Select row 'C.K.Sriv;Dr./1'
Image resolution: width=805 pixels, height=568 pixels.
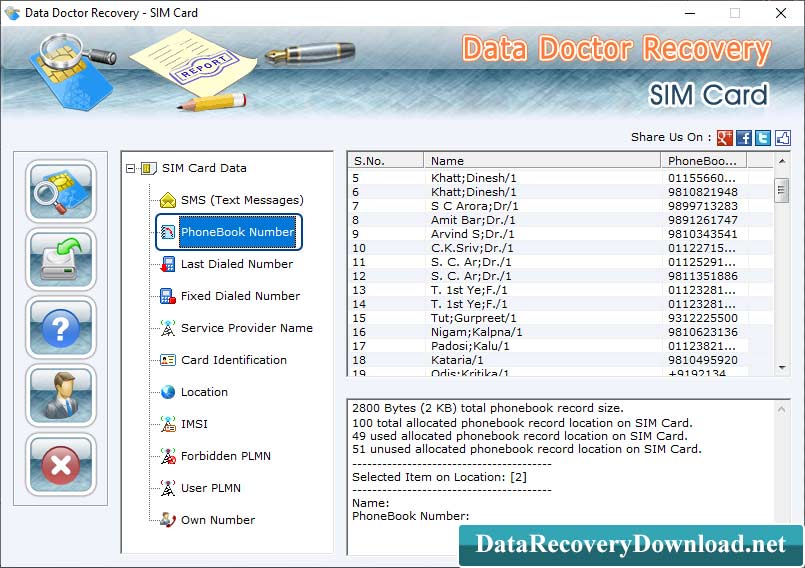click(x=560, y=248)
